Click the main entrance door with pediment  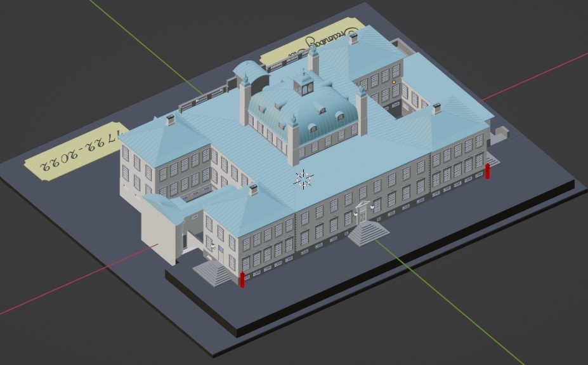pos(362,213)
